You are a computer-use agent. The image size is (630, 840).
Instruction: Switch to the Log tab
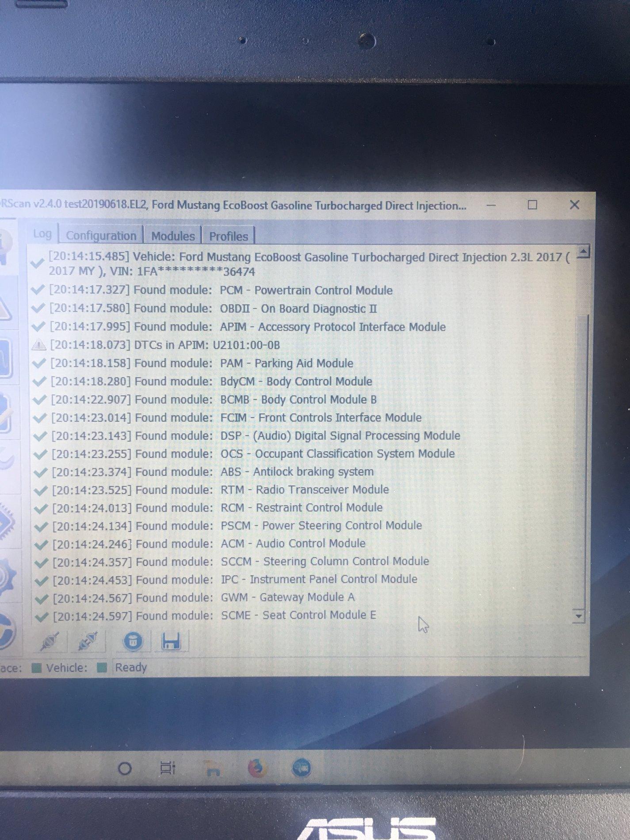click(x=42, y=233)
